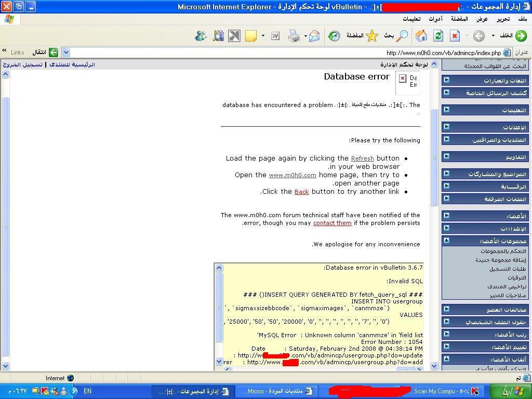Viewport: 532px width, 399px height.
Task: Launch Messenger from the toolbar icon
Action: tap(201, 36)
